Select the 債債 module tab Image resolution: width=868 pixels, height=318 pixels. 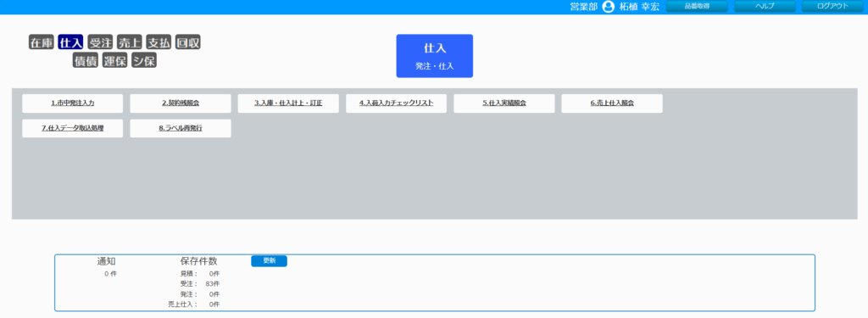86,61
